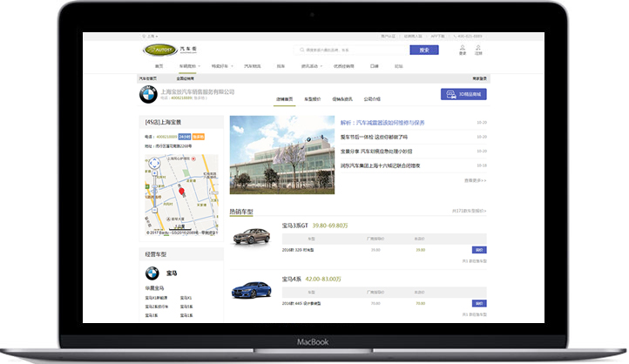Screen dimensions: 629x364
Task: Go to 首页 in main navigation
Action: (x=159, y=66)
